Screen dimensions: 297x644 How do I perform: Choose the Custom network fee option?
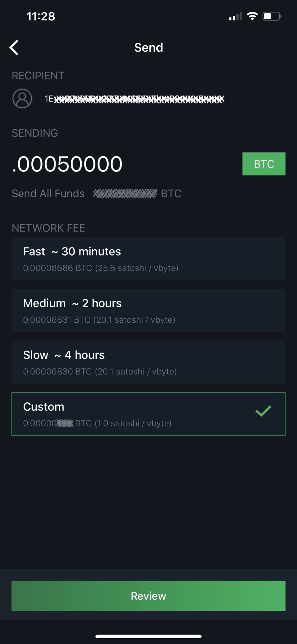[148, 414]
